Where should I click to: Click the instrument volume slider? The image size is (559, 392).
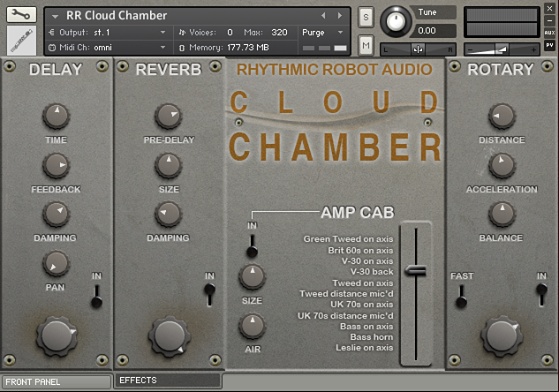[502, 49]
